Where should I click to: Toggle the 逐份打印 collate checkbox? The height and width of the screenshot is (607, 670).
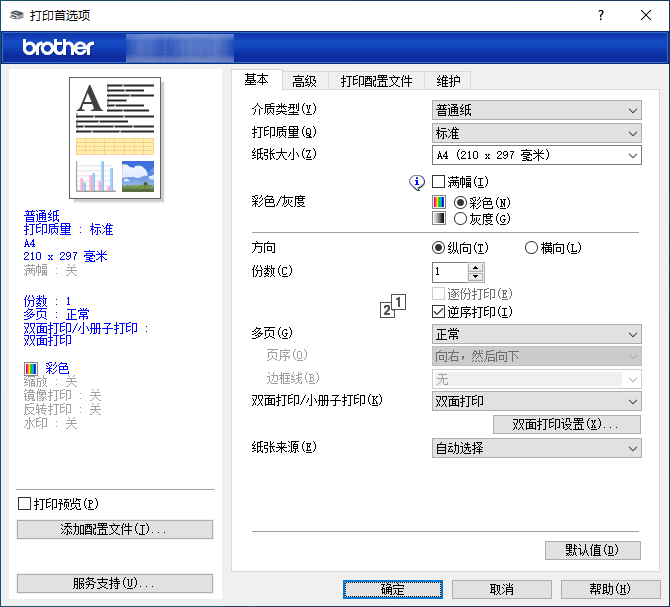pyautogui.click(x=438, y=294)
